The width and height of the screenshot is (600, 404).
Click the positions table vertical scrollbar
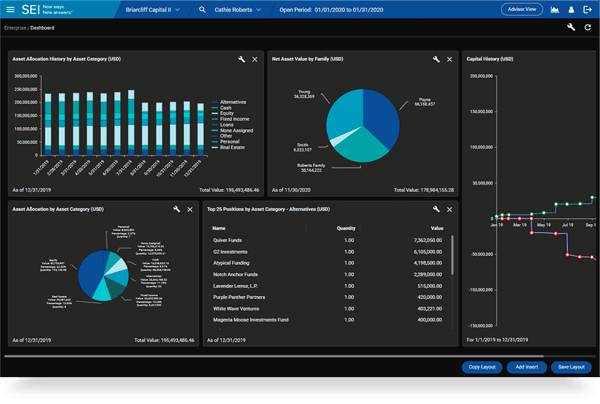point(452,255)
